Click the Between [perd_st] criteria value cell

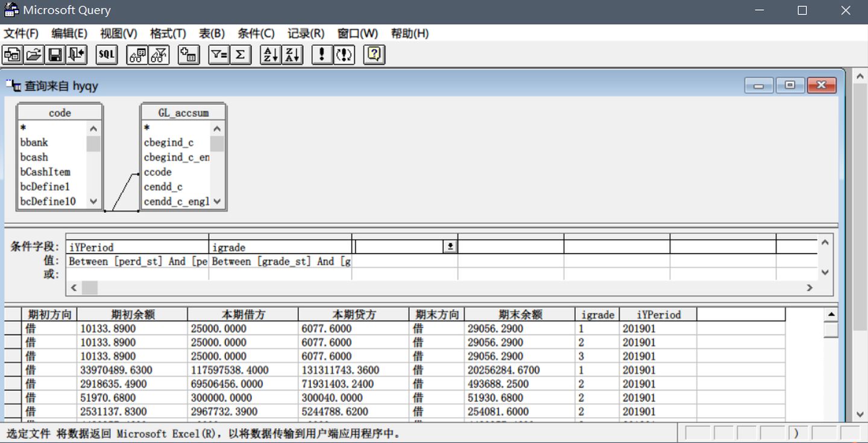(137, 261)
